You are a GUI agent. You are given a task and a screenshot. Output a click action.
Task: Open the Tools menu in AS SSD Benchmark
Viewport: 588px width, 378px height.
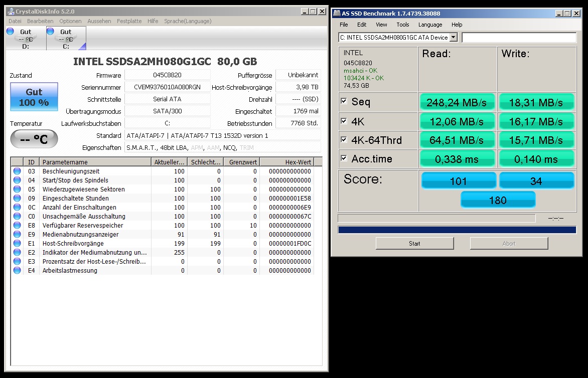403,25
